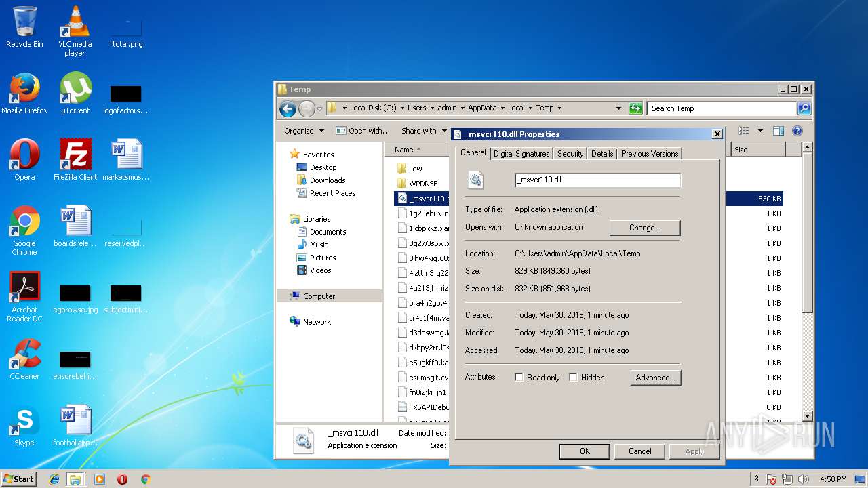Click Windows Media Player taskbar icon
The height and width of the screenshot is (488, 868).
click(x=100, y=479)
